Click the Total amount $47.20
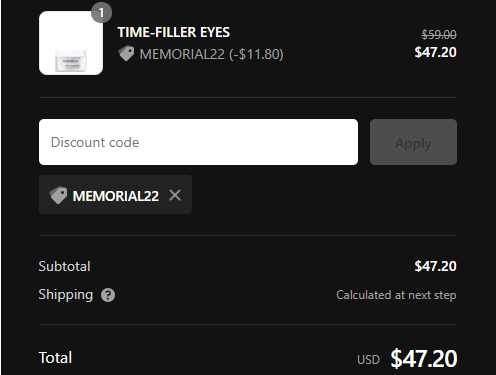Screen dimensions: 496x375 [x=424, y=359]
